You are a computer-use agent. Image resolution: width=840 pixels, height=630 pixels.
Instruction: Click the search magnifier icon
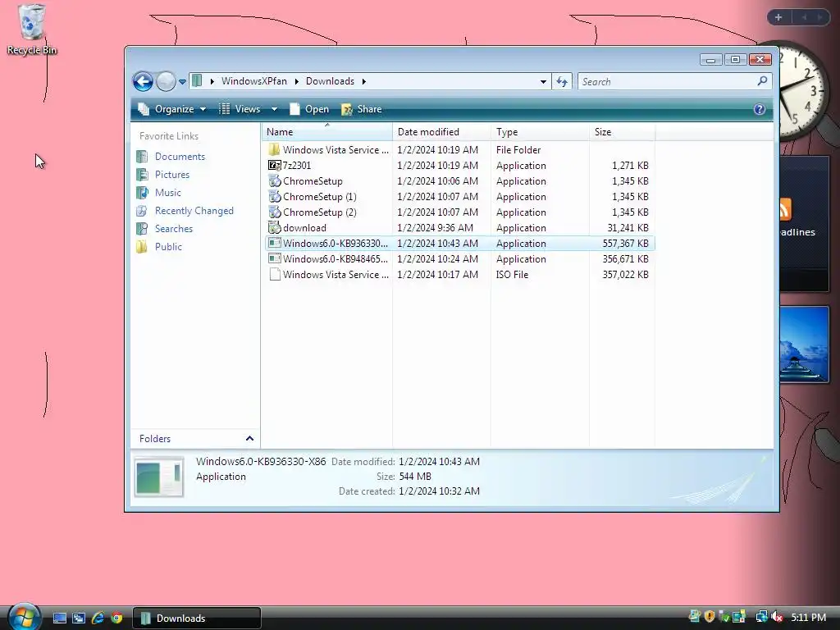coord(762,81)
